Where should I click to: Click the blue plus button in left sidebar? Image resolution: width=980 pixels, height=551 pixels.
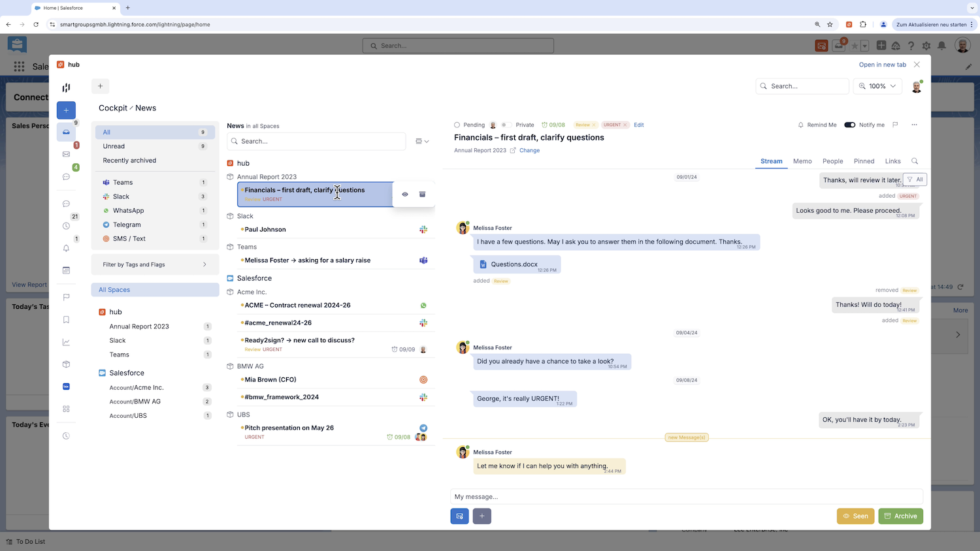click(66, 110)
